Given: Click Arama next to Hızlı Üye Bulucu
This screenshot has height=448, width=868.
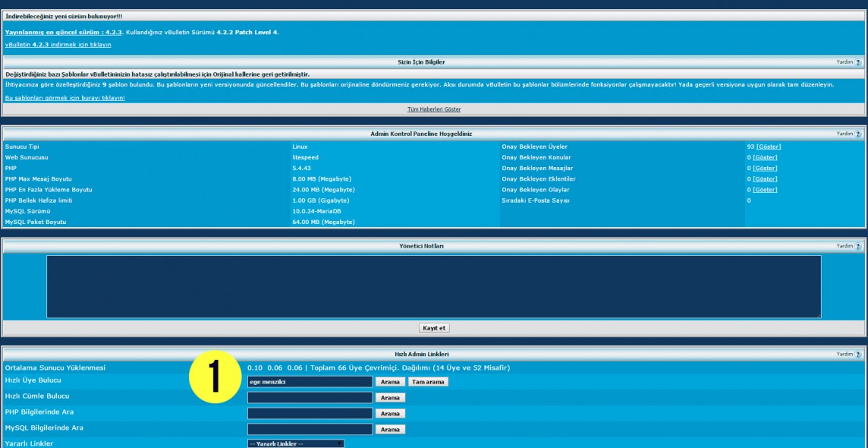Looking at the screenshot, I should (390, 382).
